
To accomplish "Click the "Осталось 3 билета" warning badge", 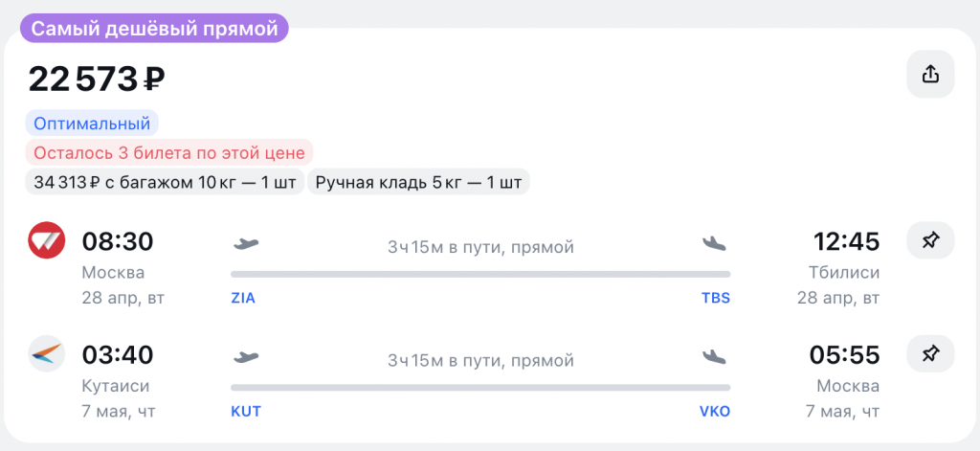I will pyautogui.click(x=169, y=152).
